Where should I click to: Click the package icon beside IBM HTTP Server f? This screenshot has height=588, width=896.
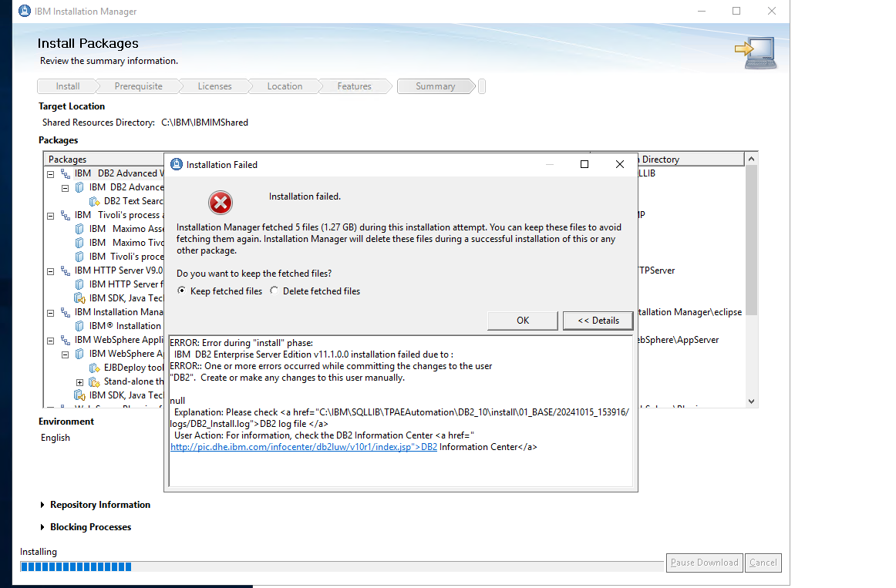pyautogui.click(x=79, y=284)
